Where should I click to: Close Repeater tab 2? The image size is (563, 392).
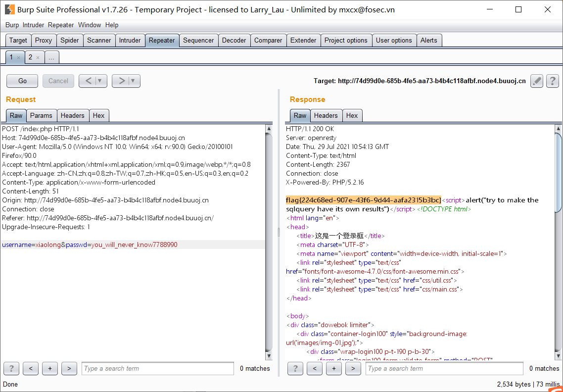[x=38, y=57]
